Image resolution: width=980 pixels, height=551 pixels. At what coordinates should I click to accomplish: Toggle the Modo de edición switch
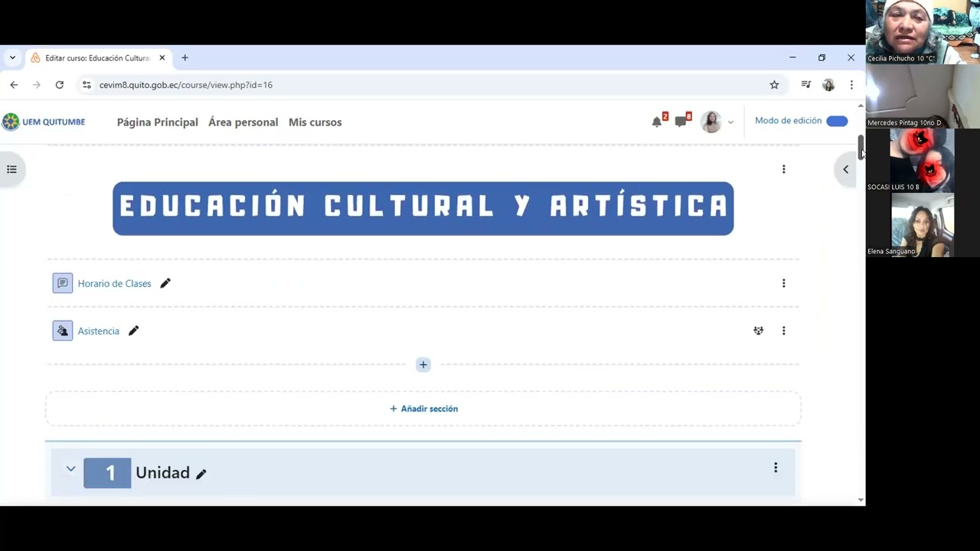(837, 121)
